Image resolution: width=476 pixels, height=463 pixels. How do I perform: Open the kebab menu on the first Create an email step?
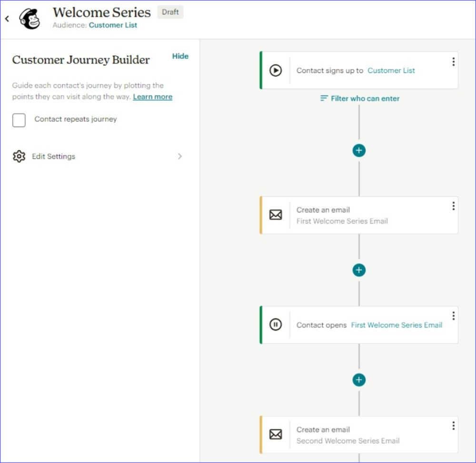pyautogui.click(x=453, y=205)
